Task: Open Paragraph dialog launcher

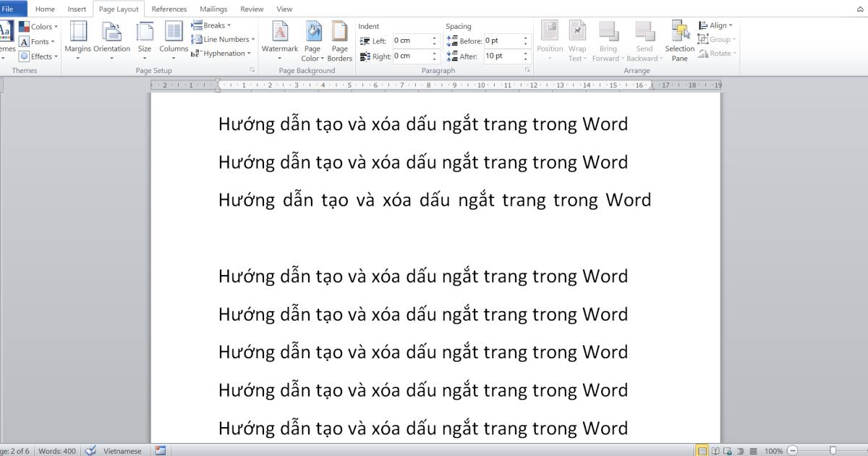Action: click(x=527, y=70)
